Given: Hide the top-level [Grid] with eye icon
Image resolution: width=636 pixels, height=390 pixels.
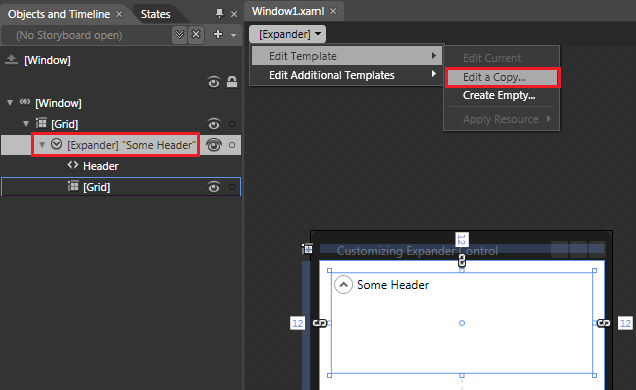Looking at the screenshot, I should 214,124.
